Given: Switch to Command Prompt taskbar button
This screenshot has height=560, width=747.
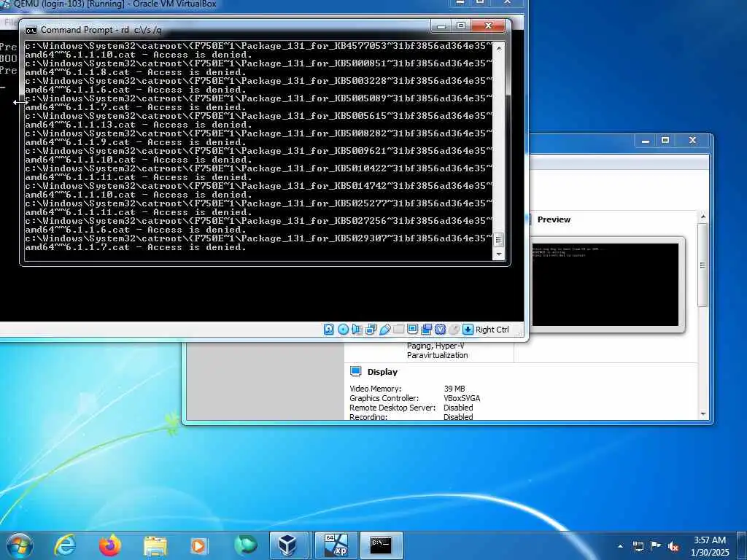Looking at the screenshot, I should pos(381,545).
